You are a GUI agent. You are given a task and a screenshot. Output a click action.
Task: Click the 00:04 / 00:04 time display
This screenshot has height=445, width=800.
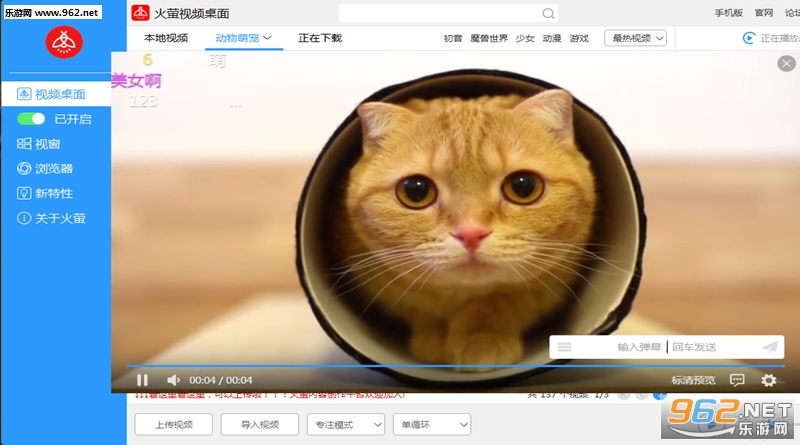pyautogui.click(x=220, y=380)
